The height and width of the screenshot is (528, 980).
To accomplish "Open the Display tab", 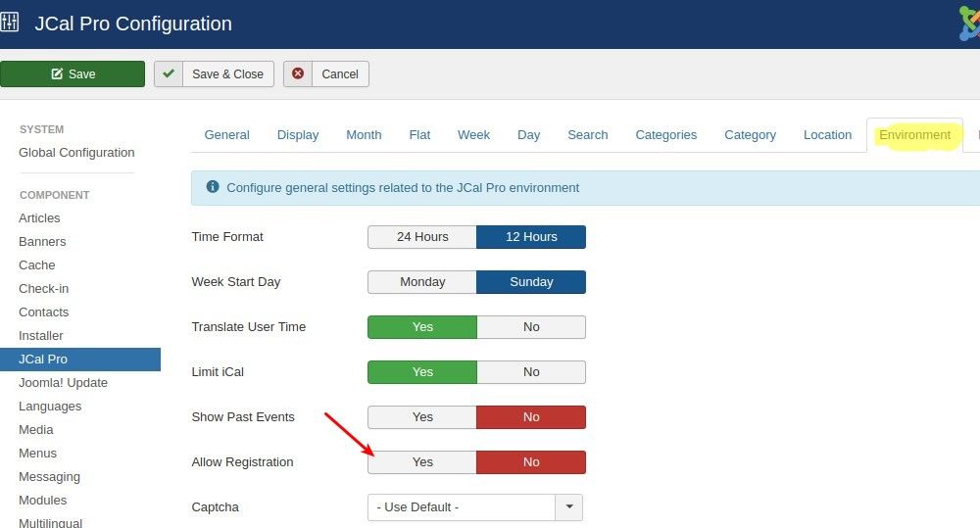I will [298, 135].
